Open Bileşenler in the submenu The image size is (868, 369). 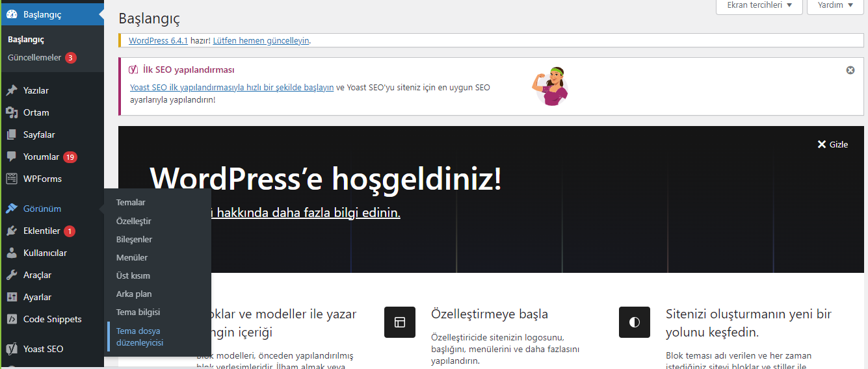(134, 239)
